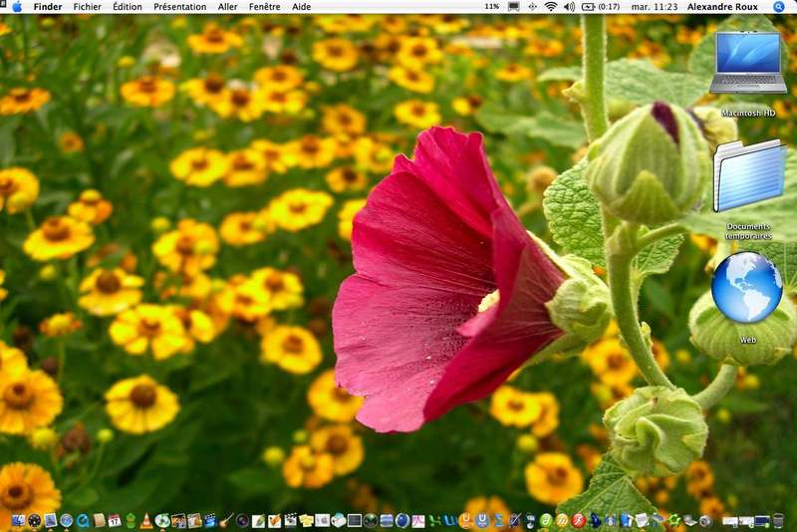Select the Documents temporaires folder

coord(748,177)
